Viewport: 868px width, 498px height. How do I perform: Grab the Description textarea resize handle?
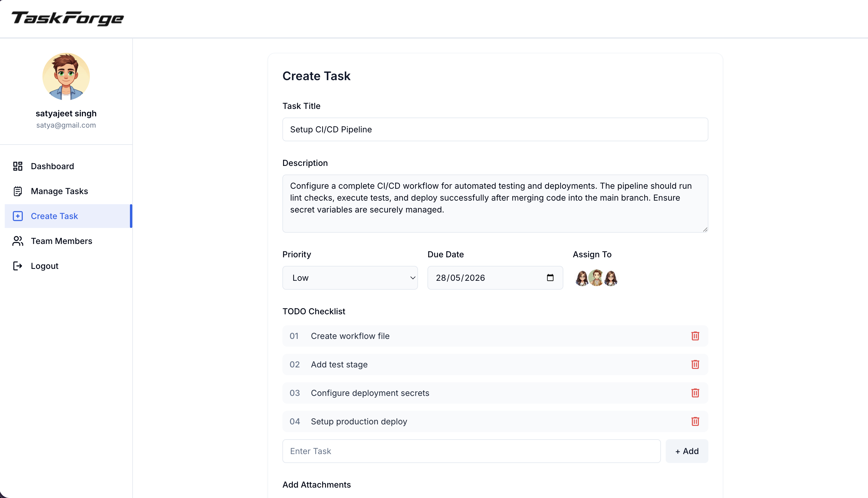705,229
